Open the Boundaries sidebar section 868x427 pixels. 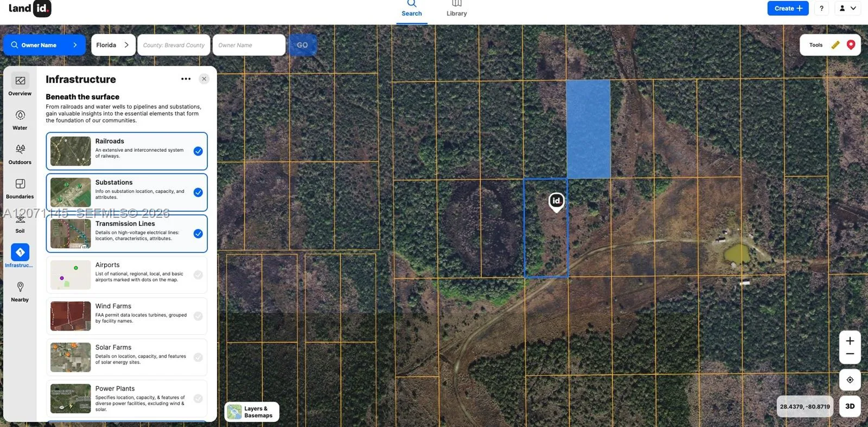click(20, 189)
